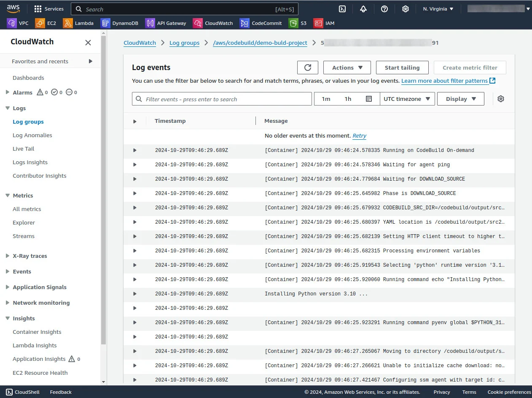Expand X-Ray traces section
This screenshot has width=532, height=398.
point(8,256)
